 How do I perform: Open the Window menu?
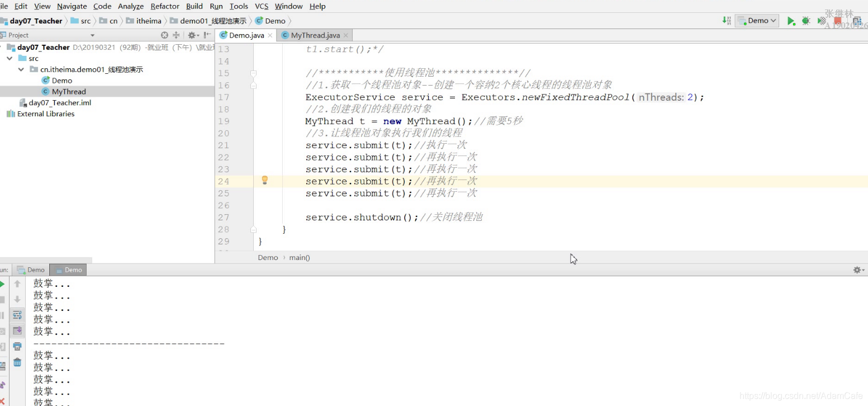[x=289, y=6]
